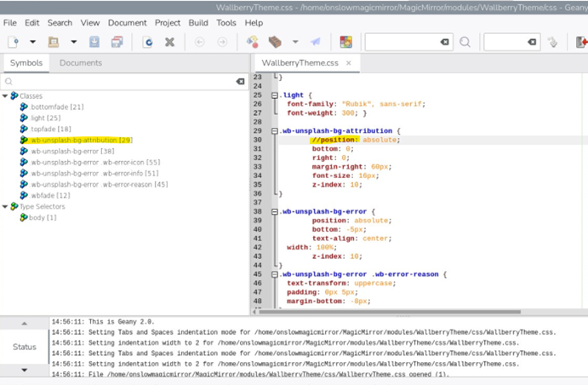
Task: Click the magnifier search icon in toolbar
Action: point(465,42)
